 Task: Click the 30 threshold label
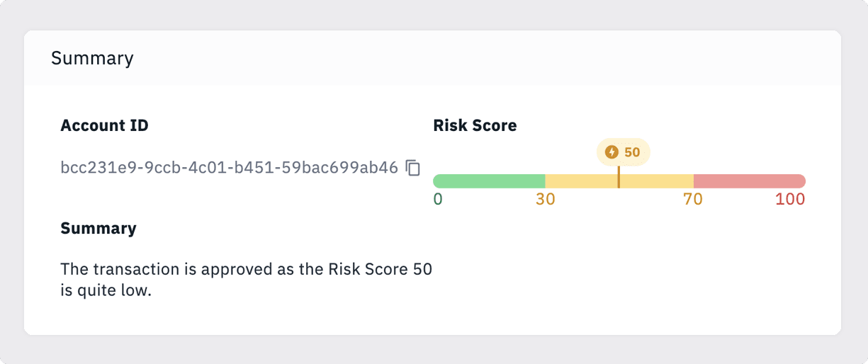point(546,199)
